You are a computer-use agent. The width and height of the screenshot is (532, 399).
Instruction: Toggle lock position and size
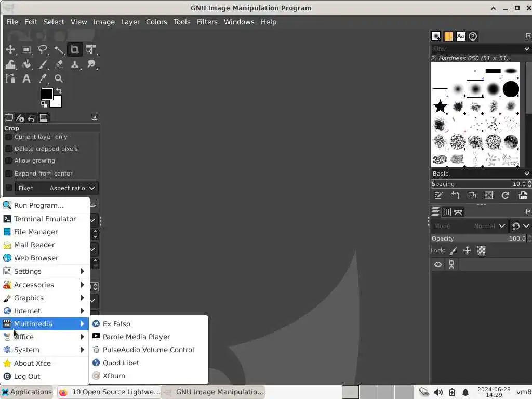467,251
